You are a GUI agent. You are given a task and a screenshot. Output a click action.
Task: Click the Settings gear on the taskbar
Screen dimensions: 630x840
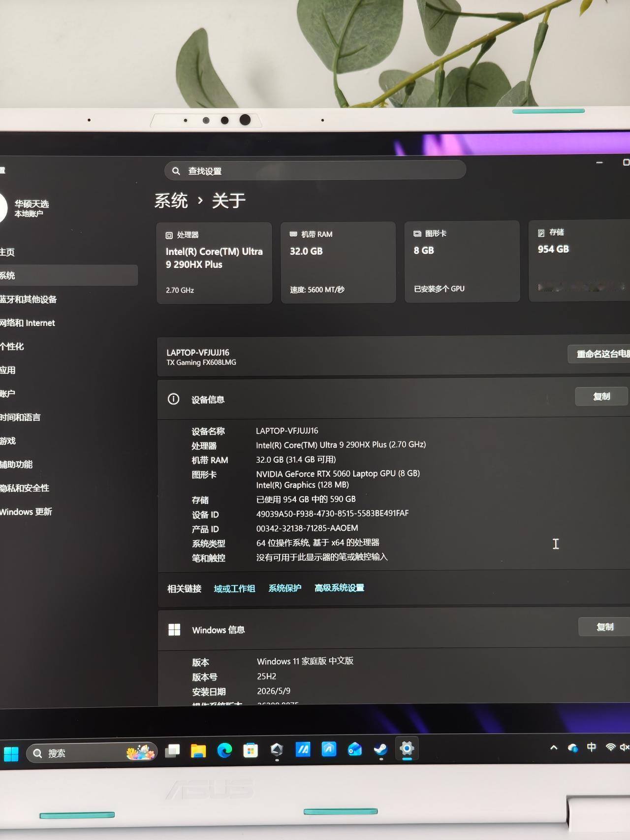407,748
